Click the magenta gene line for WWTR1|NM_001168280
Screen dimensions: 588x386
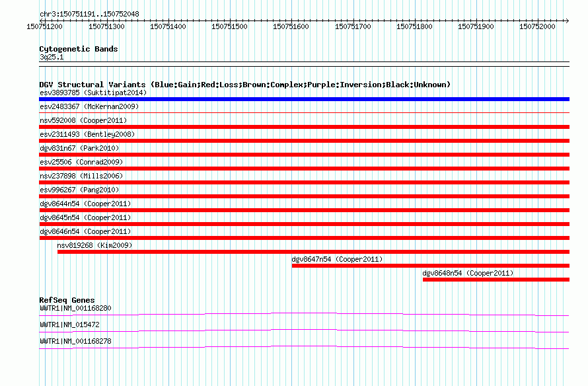304,314
